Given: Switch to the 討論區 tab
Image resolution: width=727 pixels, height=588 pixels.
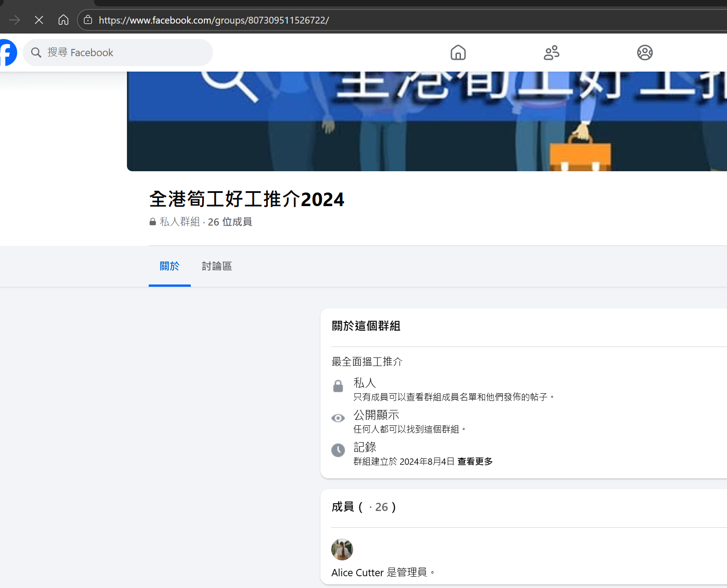Looking at the screenshot, I should click(217, 266).
